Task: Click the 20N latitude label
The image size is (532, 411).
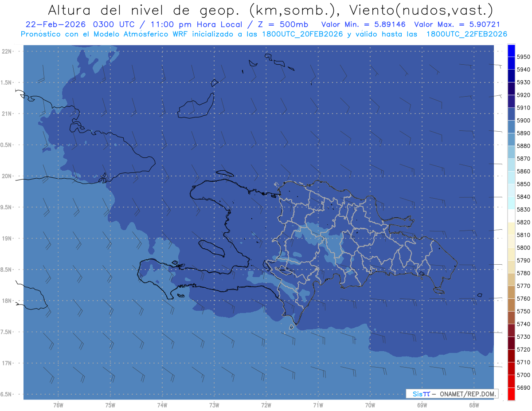Action: pyautogui.click(x=7, y=176)
